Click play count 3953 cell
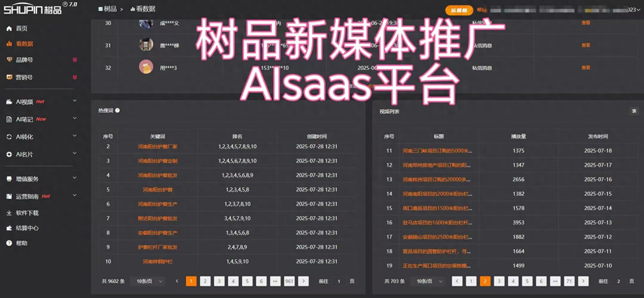 coord(519,223)
